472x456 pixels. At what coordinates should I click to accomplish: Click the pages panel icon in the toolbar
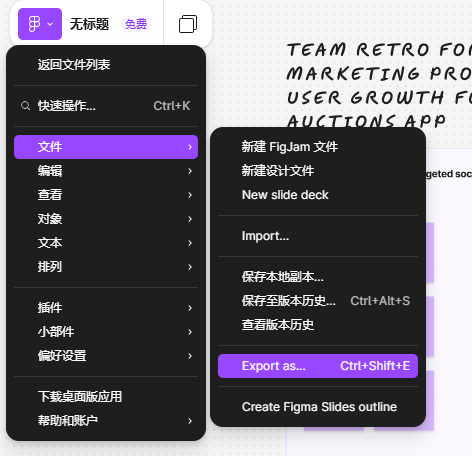point(188,24)
